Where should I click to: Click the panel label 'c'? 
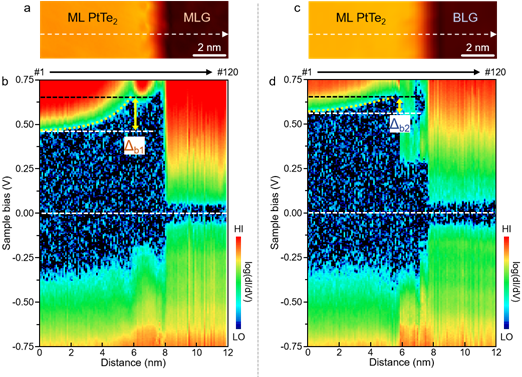[x=297, y=8]
